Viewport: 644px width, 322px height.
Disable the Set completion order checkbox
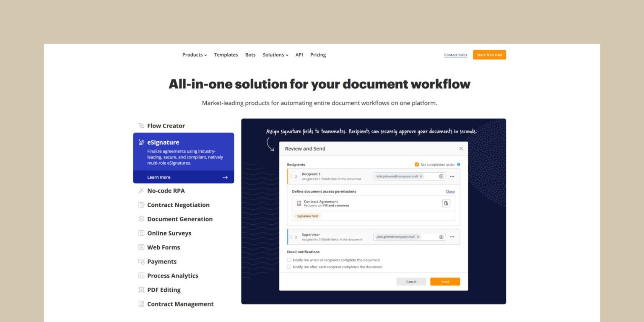[x=416, y=165]
